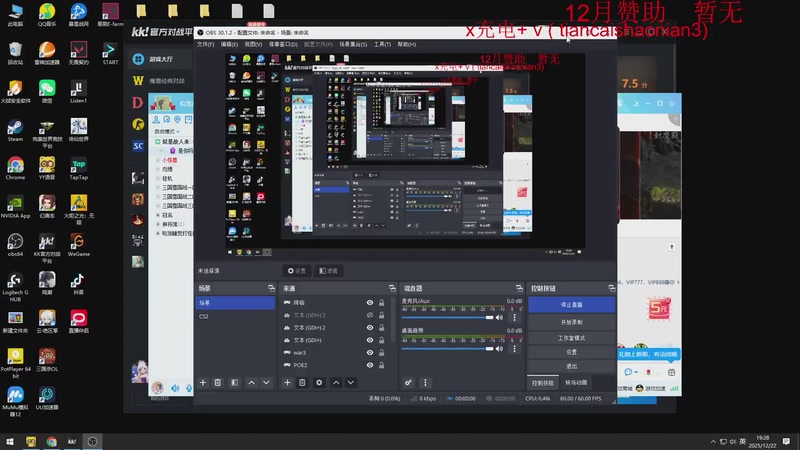Adjust the Desktop Audio volume slider

(x=447, y=349)
